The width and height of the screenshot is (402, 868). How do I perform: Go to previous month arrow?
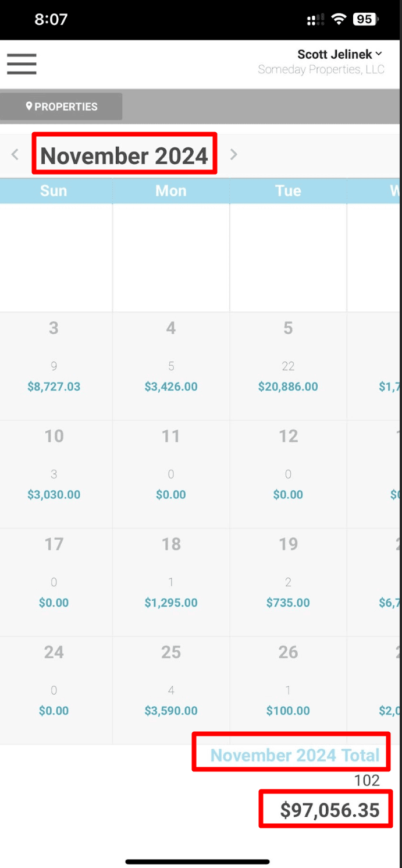pos(15,155)
